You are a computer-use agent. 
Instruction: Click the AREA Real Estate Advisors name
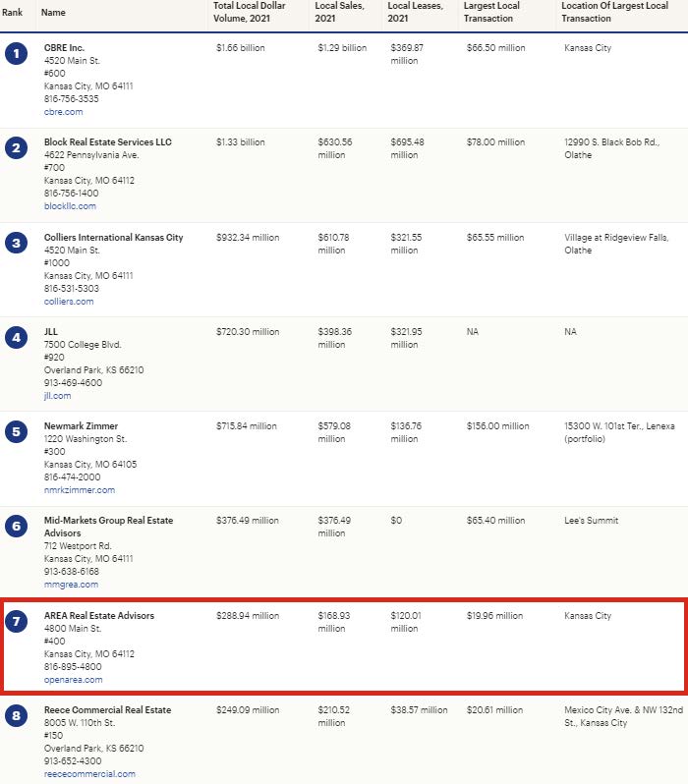pyautogui.click(x=99, y=615)
